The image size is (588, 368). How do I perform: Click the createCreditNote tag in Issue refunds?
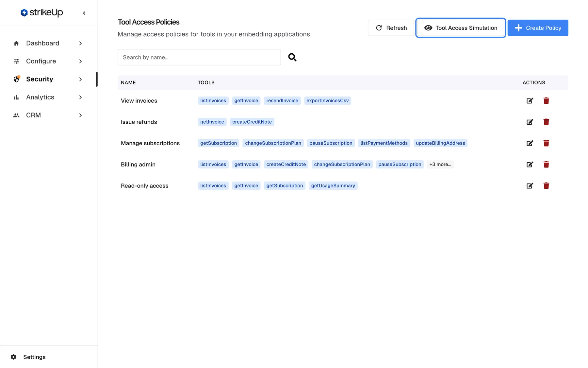click(x=252, y=122)
